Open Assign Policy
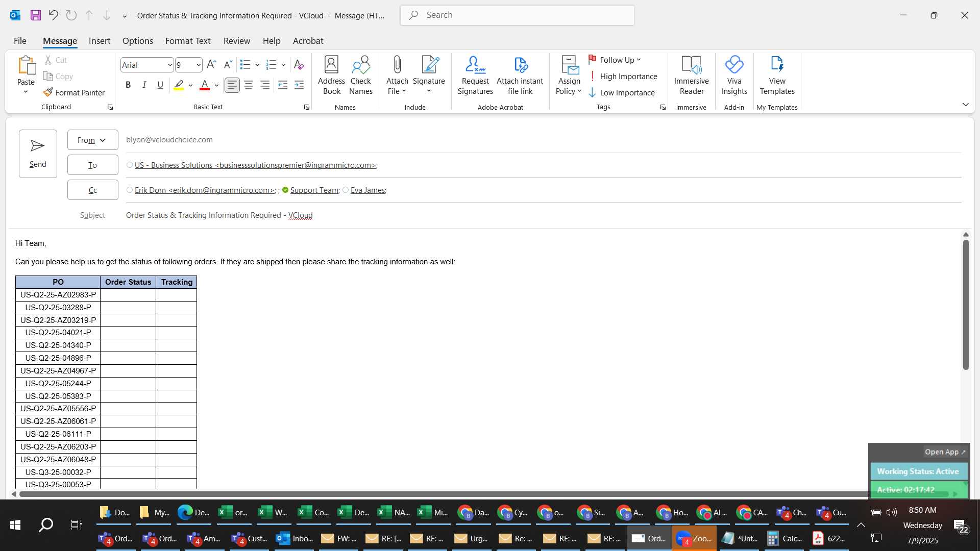980x551 pixels. point(569,76)
